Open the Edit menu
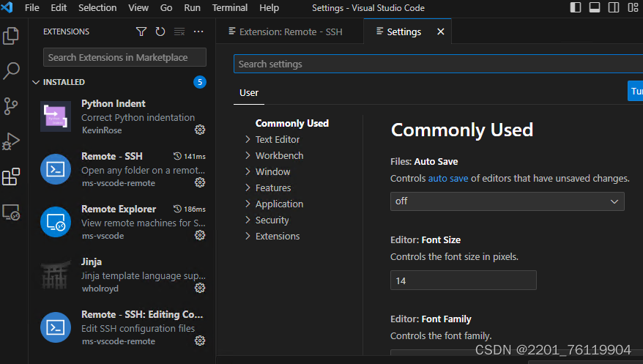 59,8
